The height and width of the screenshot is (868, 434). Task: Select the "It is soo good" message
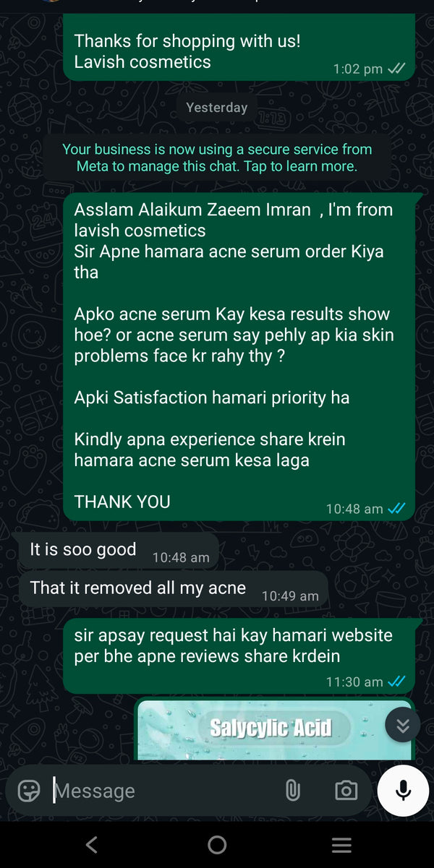pos(117,551)
